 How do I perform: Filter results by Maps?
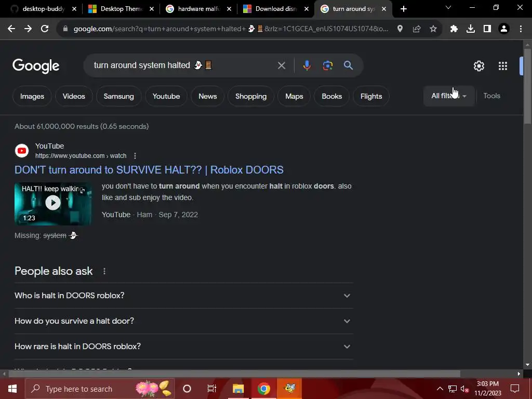294,96
